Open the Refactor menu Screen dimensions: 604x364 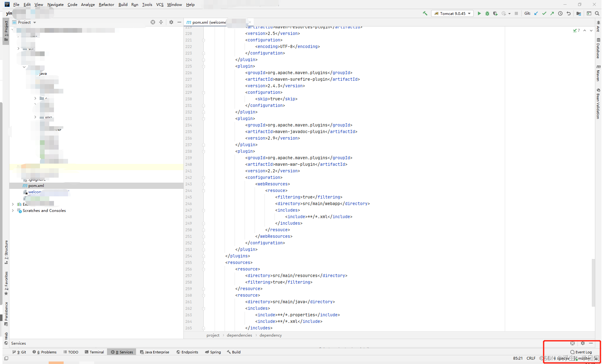[x=106, y=4]
